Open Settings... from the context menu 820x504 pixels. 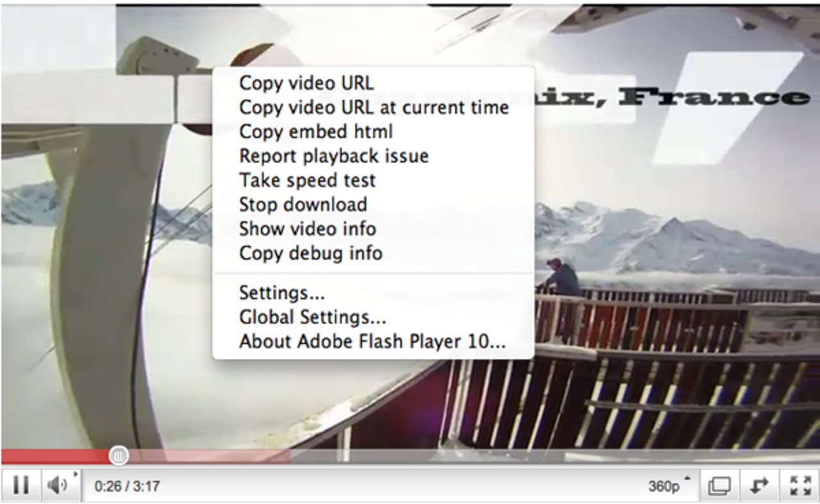point(282,293)
